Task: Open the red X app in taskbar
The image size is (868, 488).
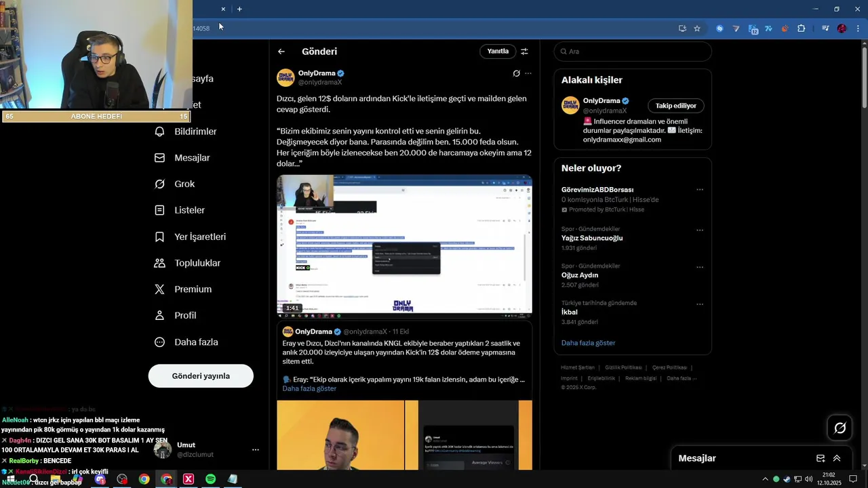Action: pyautogui.click(x=189, y=479)
